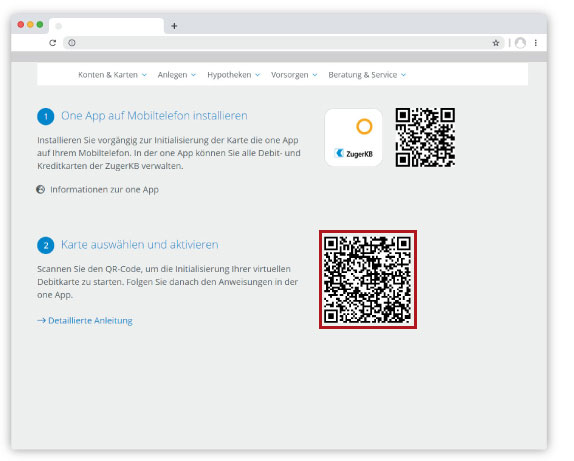Focus the browser address bar
Screen dimensions: 574x461
point(284,43)
